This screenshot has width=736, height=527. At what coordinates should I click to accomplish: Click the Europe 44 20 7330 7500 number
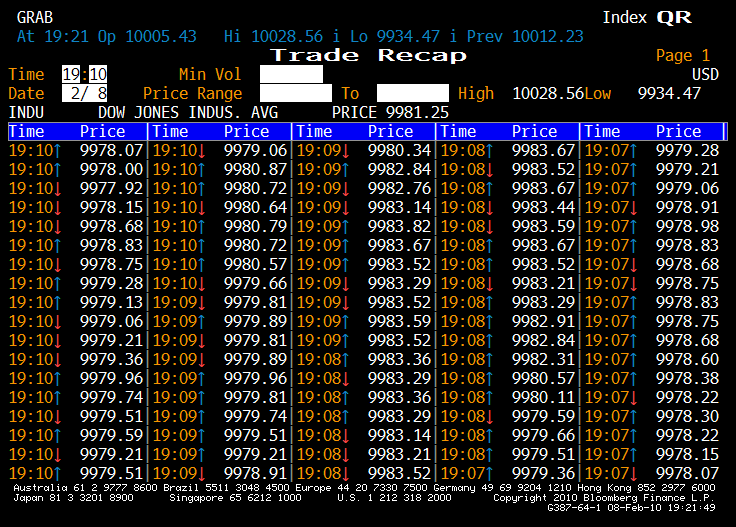click(361, 488)
